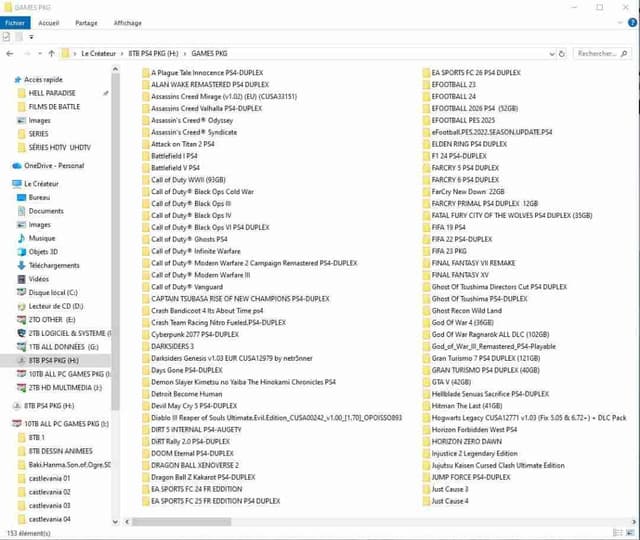Refresh the GAMES PKG folder view
Screen dimensions: 640x540
click(x=562, y=53)
